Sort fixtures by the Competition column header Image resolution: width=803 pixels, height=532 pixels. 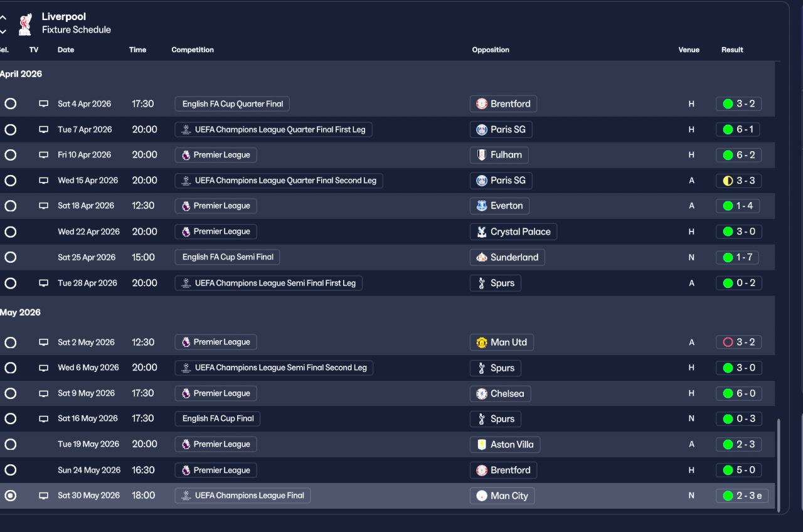tap(193, 50)
